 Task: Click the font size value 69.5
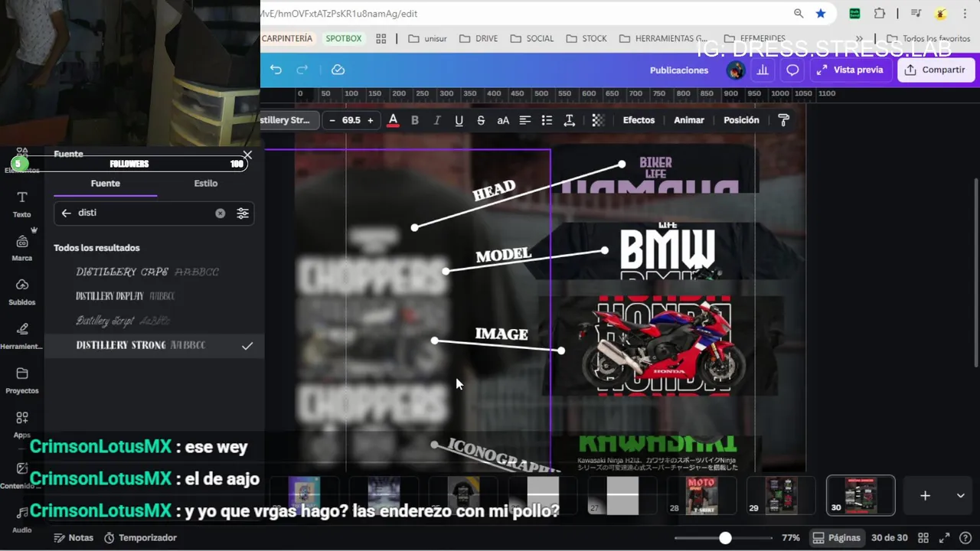pyautogui.click(x=351, y=120)
